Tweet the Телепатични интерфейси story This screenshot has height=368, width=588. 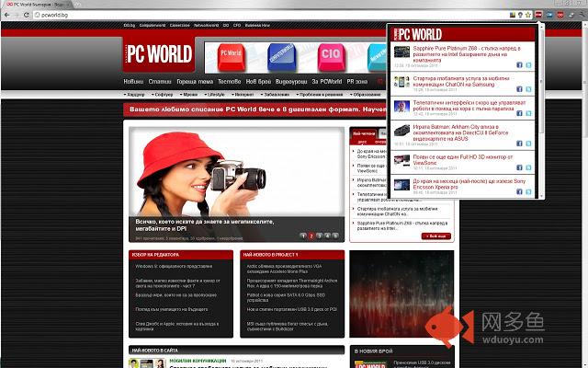528,113
